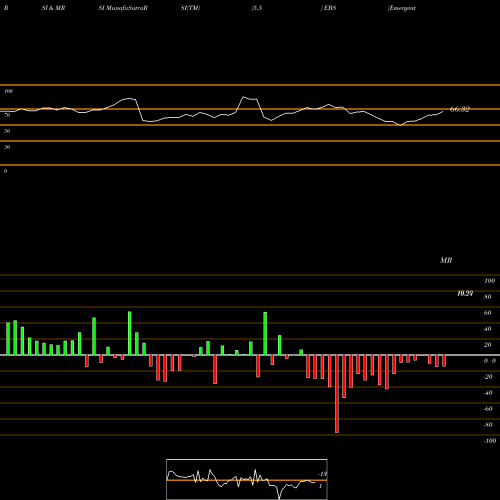This screenshot has width=500, height=500.
Task: Click the MR title above the histogram
Action: point(446,260)
